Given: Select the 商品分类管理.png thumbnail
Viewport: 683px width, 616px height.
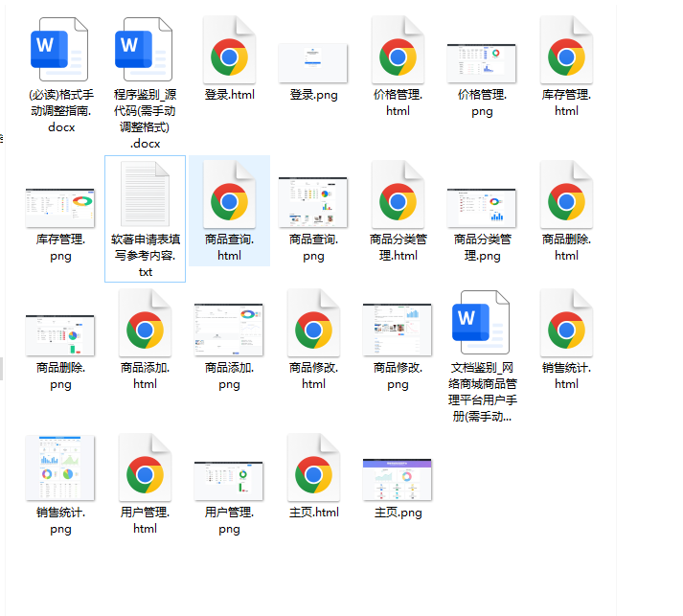Looking at the screenshot, I should click(x=482, y=208).
